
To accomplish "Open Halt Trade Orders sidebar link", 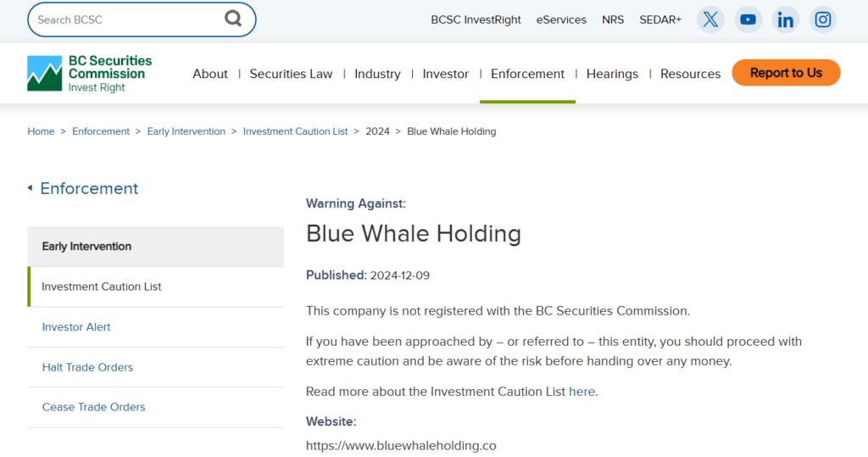I will click(87, 367).
